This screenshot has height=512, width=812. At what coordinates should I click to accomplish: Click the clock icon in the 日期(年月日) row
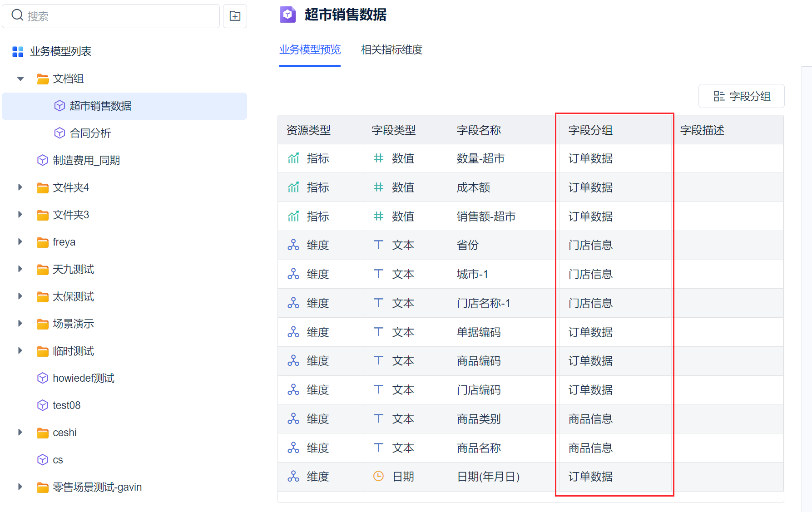(378, 476)
